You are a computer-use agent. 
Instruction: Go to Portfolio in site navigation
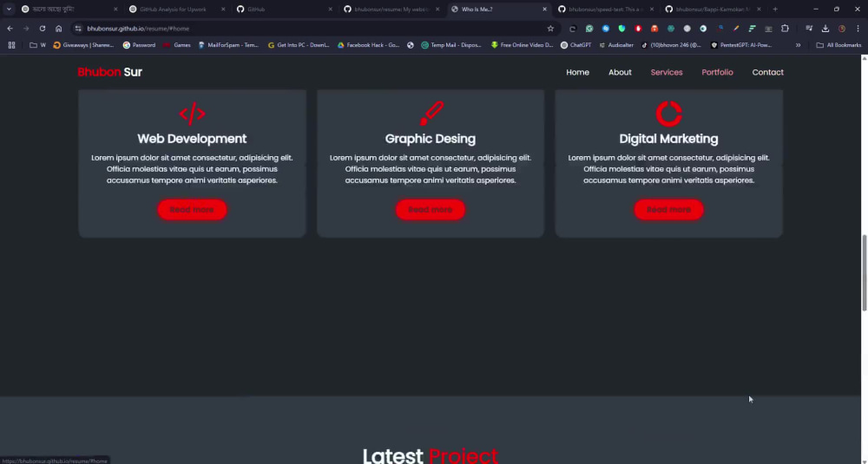(x=718, y=72)
